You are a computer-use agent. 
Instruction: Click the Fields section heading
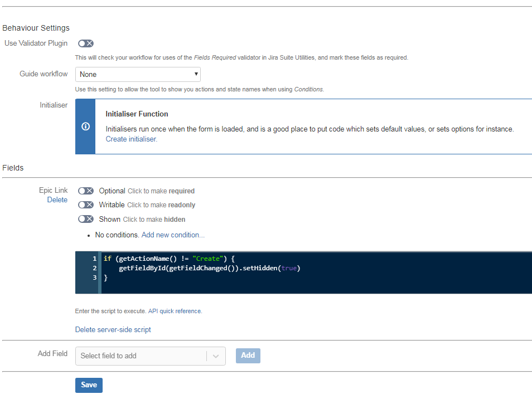tap(13, 168)
